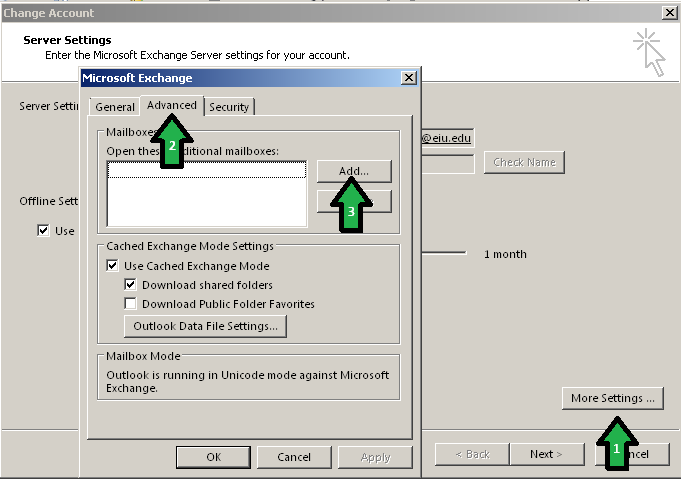Toggle the Offline Settings Use checkbox
681x479 pixels.
click(x=43, y=231)
